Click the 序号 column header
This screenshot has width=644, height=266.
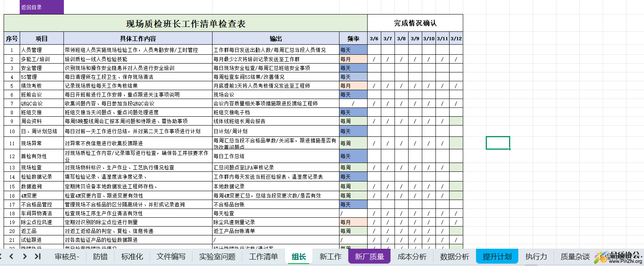(12, 38)
